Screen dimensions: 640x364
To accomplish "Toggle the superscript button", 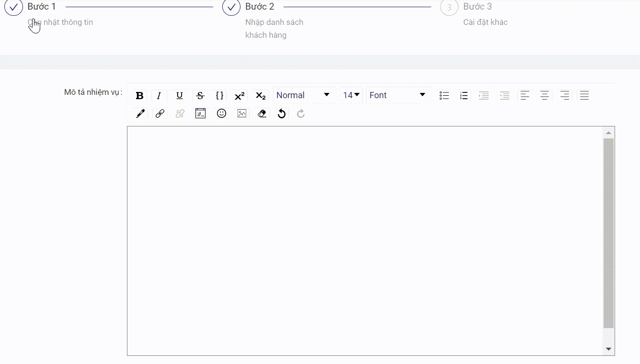I will click(x=240, y=95).
